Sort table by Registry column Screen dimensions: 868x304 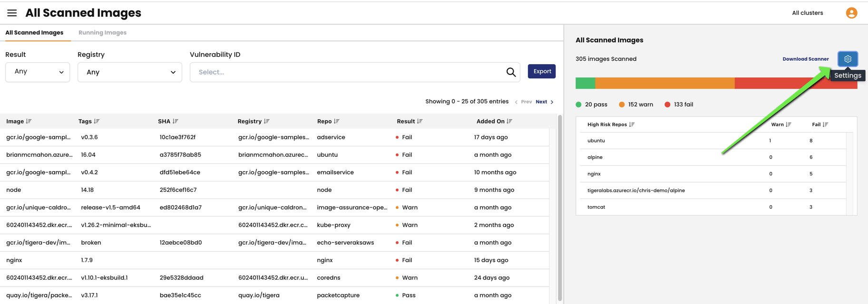tap(267, 122)
